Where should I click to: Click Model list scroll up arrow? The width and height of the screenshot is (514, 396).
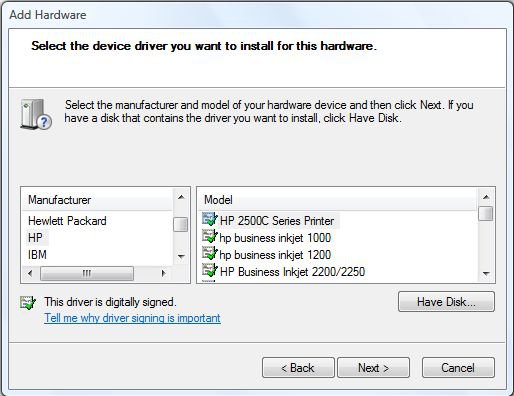pos(486,197)
